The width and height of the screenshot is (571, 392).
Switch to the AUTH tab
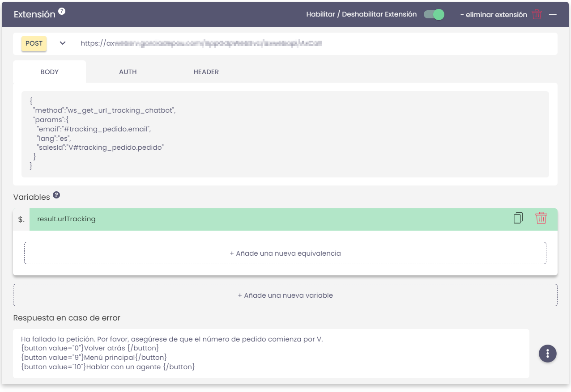point(128,72)
